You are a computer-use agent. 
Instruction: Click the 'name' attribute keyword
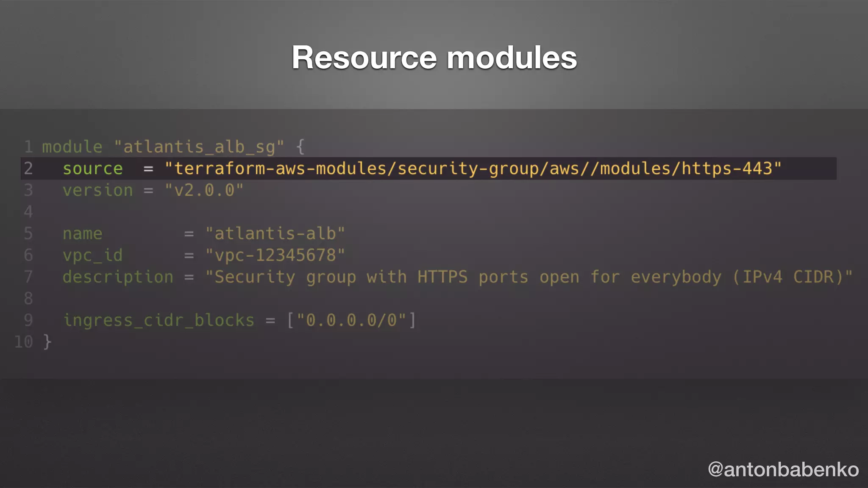click(83, 234)
